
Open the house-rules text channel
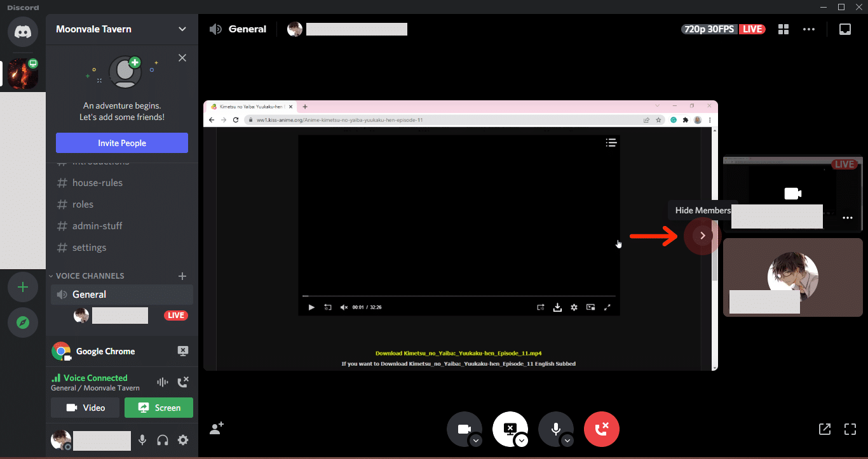coord(122,183)
